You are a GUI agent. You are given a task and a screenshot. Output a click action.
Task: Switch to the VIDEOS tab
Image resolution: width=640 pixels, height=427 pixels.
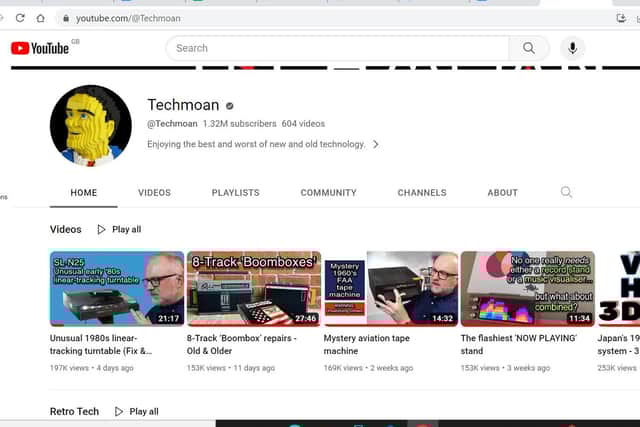pos(154,193)
